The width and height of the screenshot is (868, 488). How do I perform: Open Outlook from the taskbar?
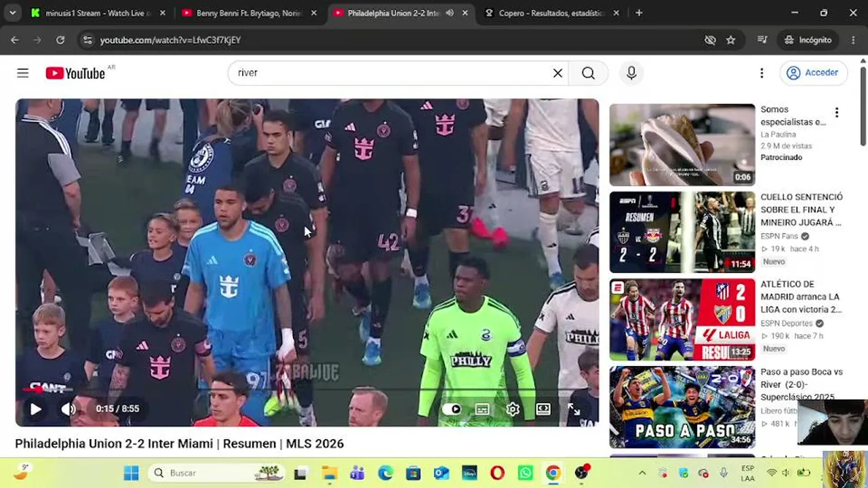pyautogui.click(x=441, y=473)
